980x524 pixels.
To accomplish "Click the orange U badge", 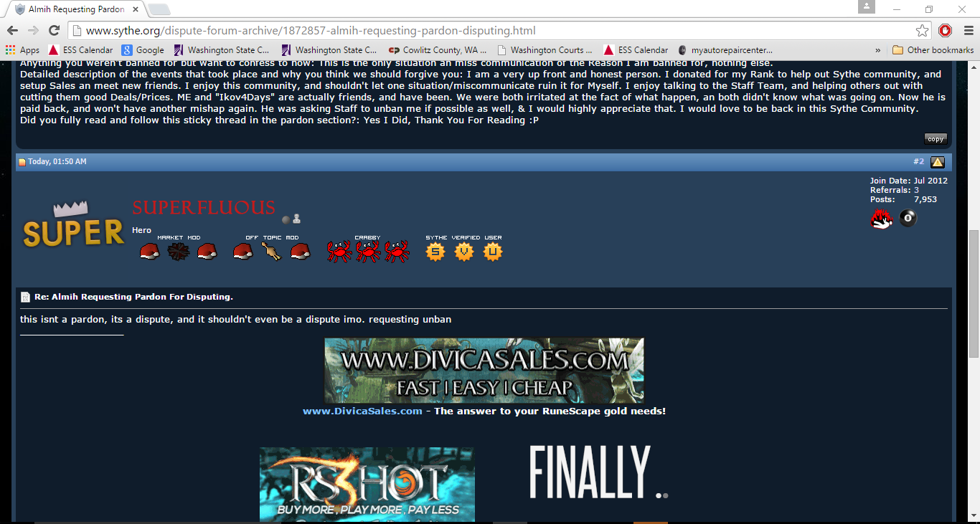I will click(x=492, y=252).
